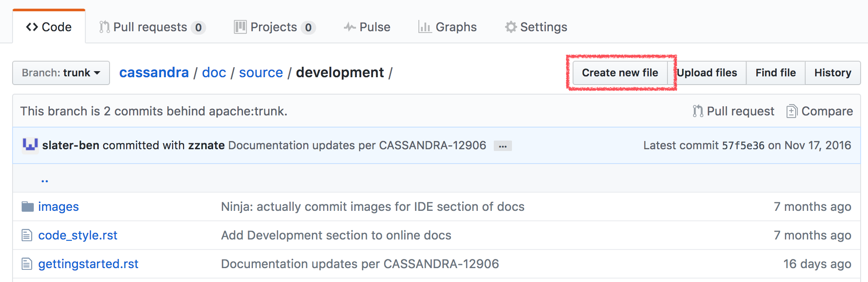This screenshot has width=868, height=282.
Task: Click the gettingstarted.rst file icon
Action: tap(27, 264)
